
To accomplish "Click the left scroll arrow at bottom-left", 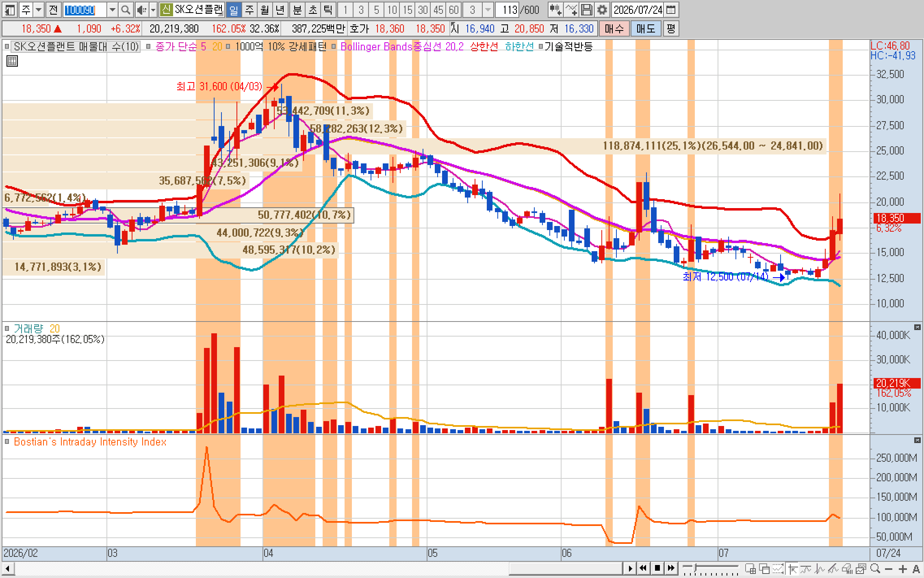I will coord(7,568).
